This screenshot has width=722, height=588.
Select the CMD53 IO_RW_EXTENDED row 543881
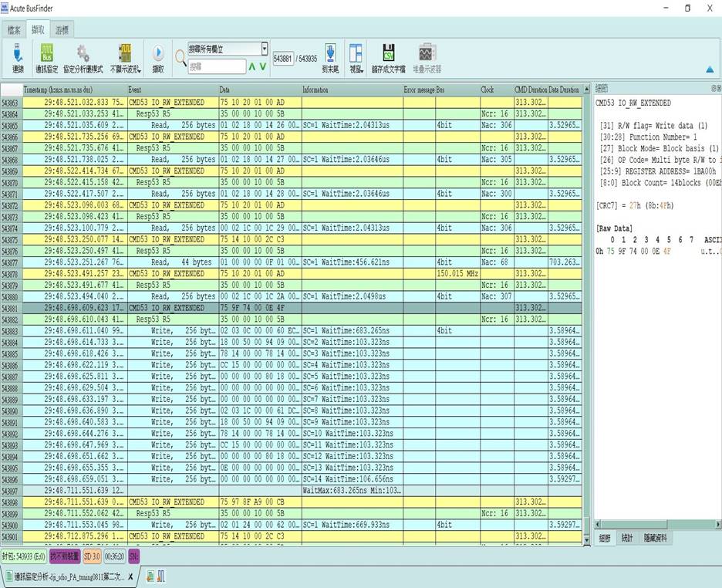pyautogui.click(x=166, y=308)
